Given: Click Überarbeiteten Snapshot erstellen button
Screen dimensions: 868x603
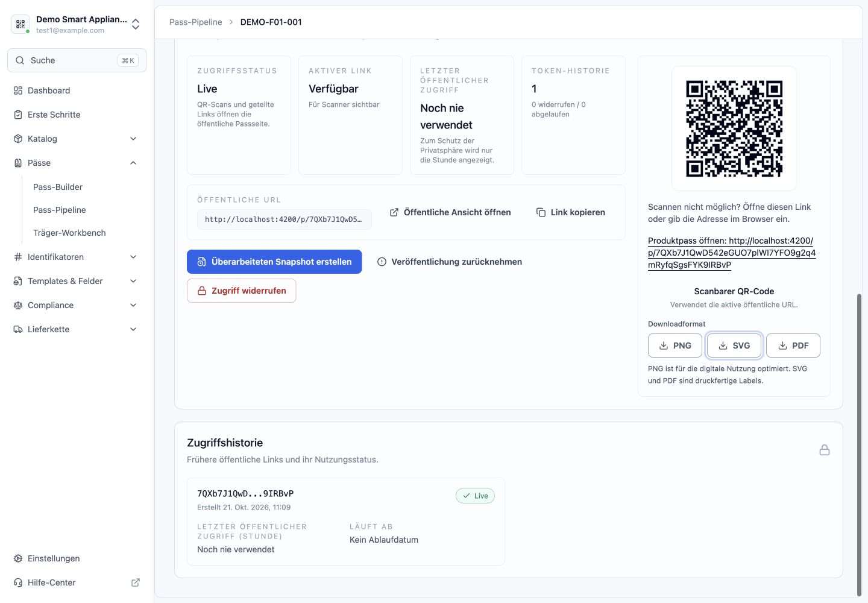Looking at the screenshot, I should tap(274, 262).
